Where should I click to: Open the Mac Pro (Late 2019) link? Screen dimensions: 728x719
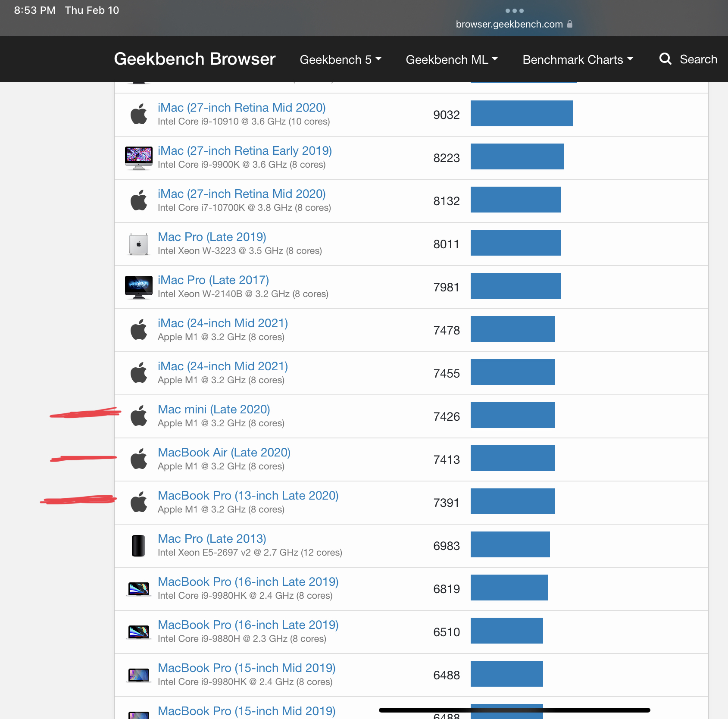pyautogui.click(x=212, y=237)
